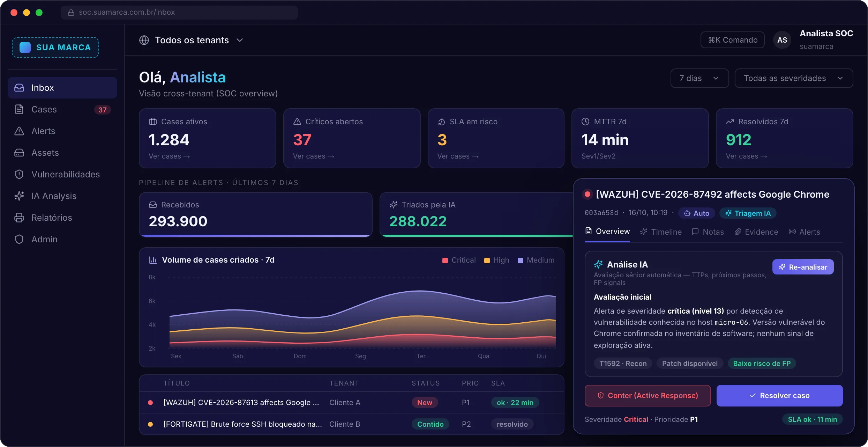The width and height of the screenshot is (868, 447).
Task: Open the Todas as severidades dropdown
Action: point(794,78)
